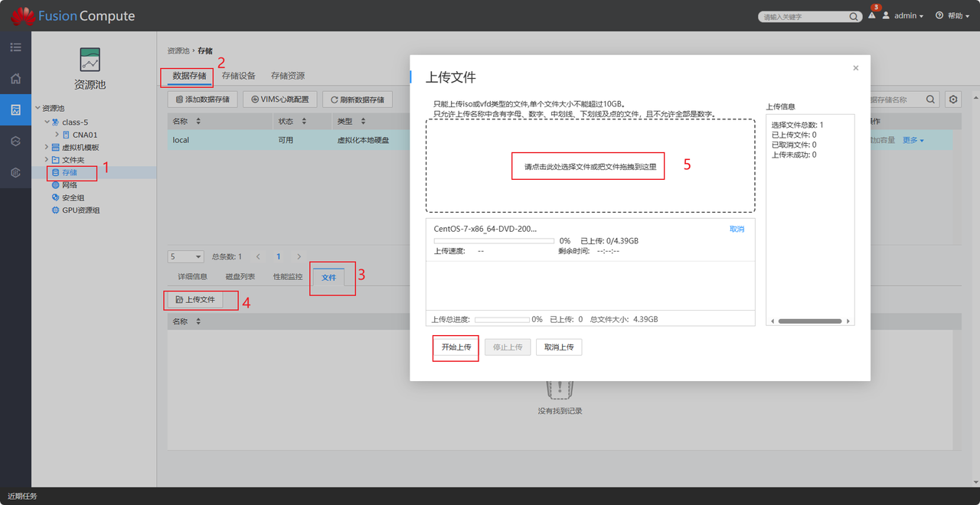This screenshot has width=980, height=505.
Task: Click the search magnifier icon in top bar
Action: pyautogui.click(x=854, y=17)
